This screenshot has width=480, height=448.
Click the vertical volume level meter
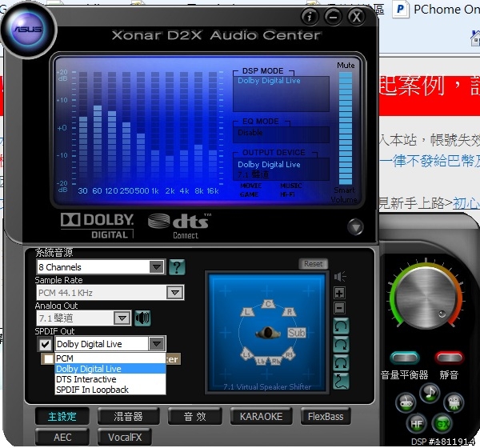[346, 128]
